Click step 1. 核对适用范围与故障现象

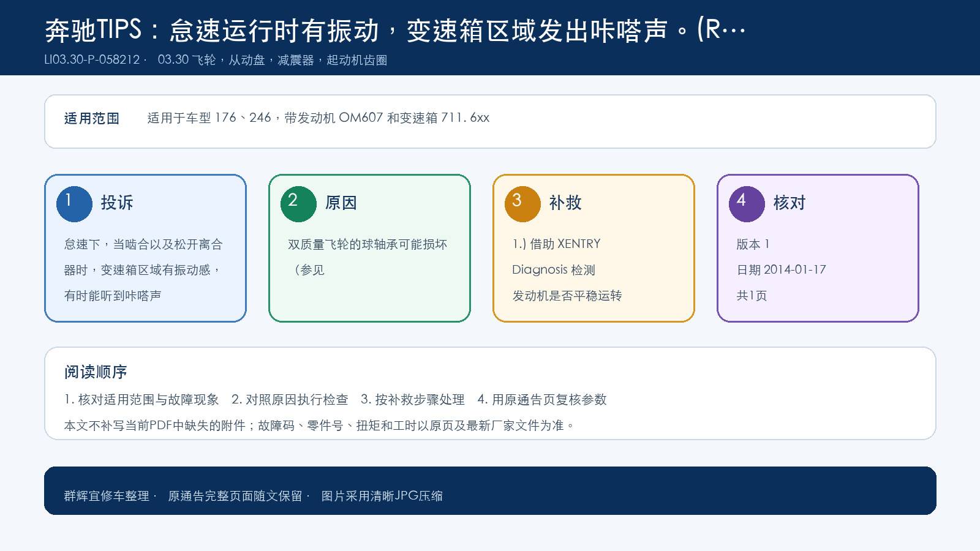(x=141, y=400)
